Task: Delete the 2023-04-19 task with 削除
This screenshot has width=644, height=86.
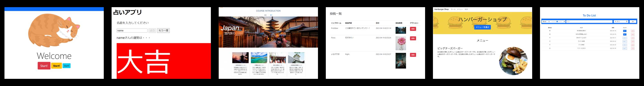Action: pos(633,34)
